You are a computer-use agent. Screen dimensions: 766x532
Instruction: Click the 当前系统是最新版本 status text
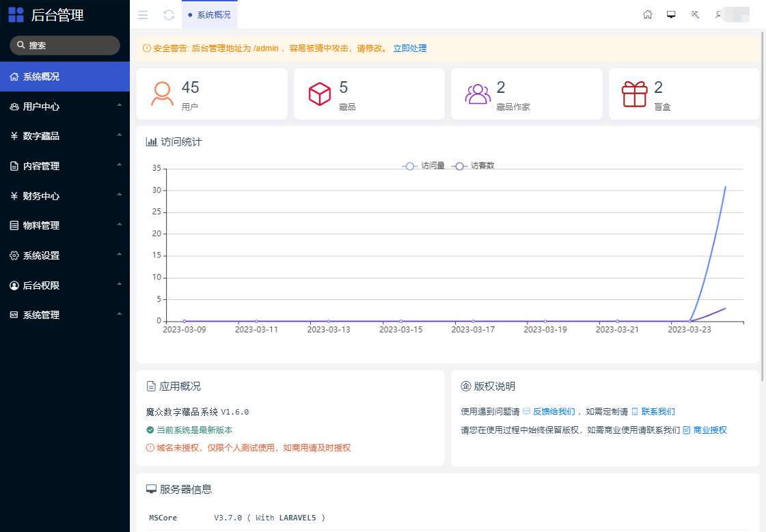point(195,430)
